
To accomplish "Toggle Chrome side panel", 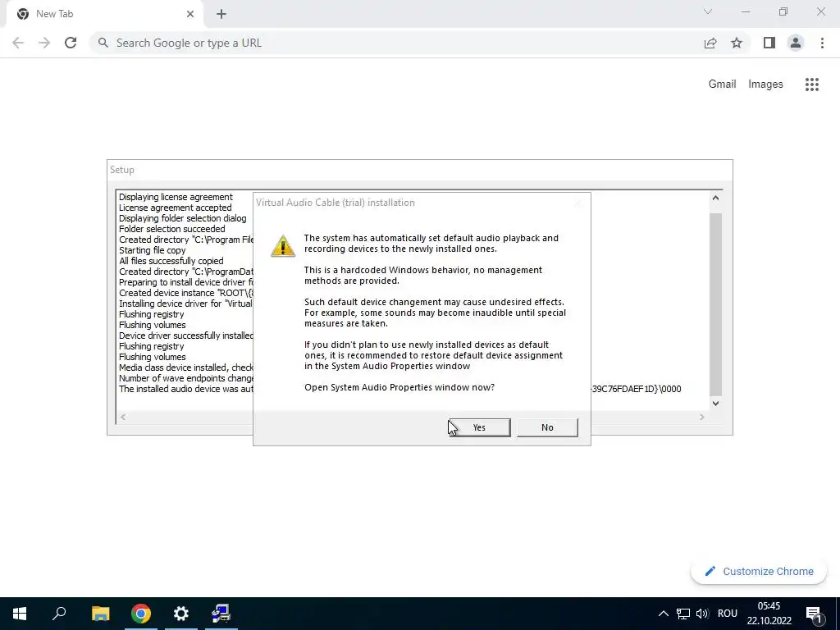I will click(x=769, y=43).
